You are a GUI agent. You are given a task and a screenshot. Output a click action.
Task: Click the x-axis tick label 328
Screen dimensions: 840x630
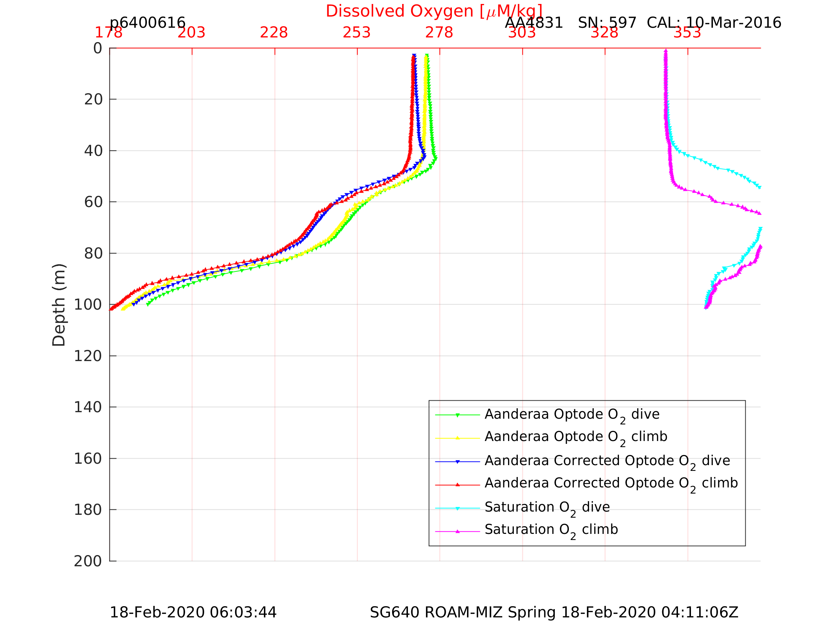pos(604,33)
